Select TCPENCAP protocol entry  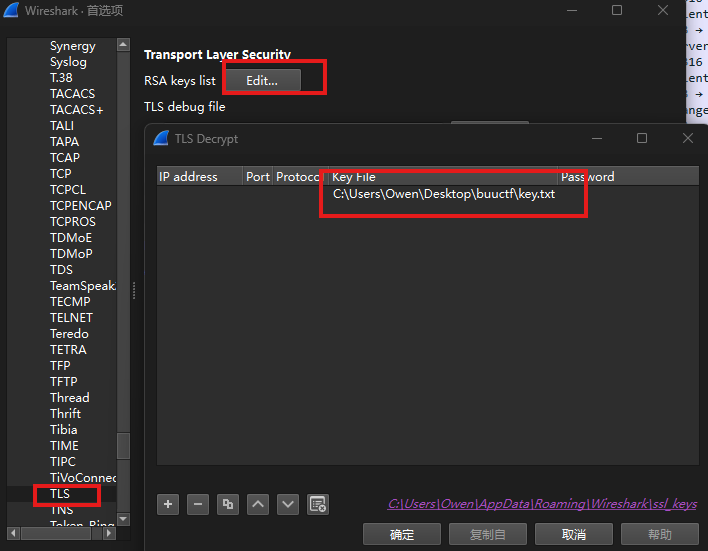(x=80, y=205)
